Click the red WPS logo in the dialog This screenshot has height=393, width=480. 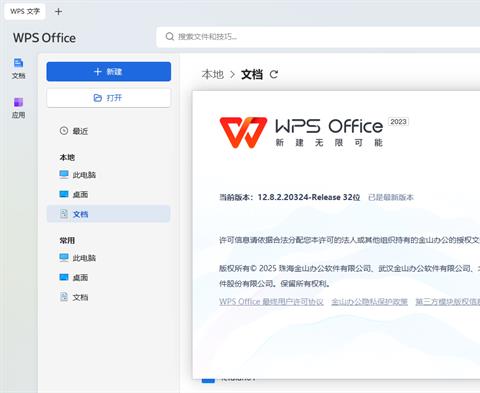pos(243,132)
